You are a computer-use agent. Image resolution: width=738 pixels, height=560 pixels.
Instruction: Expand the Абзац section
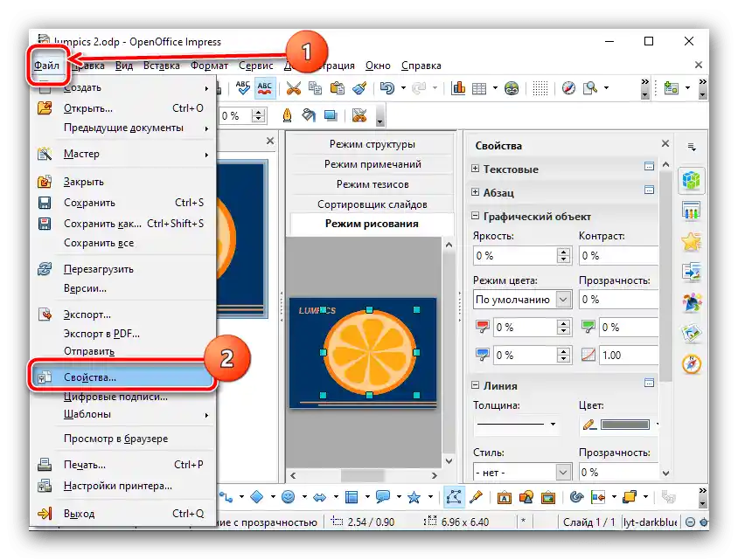pyautogui.click(x=476, y=192)
